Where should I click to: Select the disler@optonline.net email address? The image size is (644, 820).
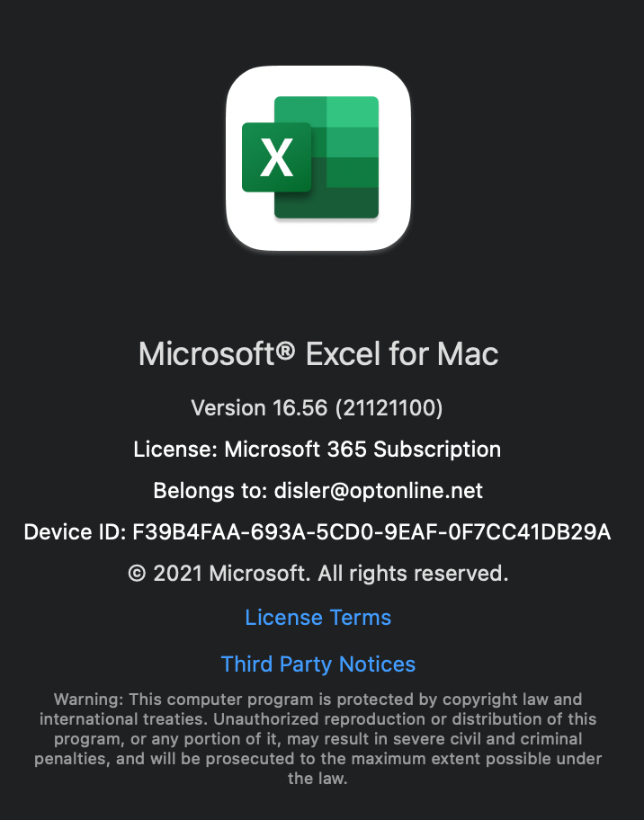[379, 491]
